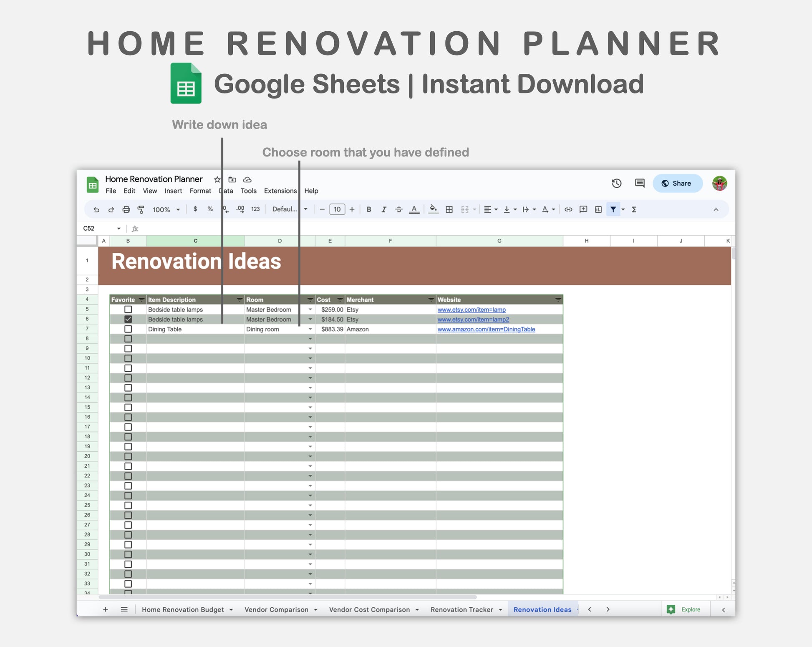Image resolution: width=812 pixels, height=647 pixels.
Task: Apply percent format icon
Action: coord(210,209)
